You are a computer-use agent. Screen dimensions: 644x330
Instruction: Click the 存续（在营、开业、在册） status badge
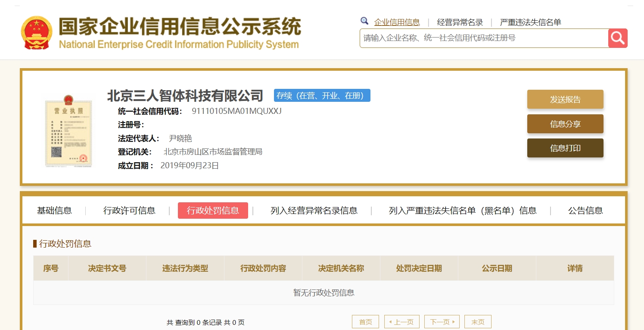[x=322, y=95]
